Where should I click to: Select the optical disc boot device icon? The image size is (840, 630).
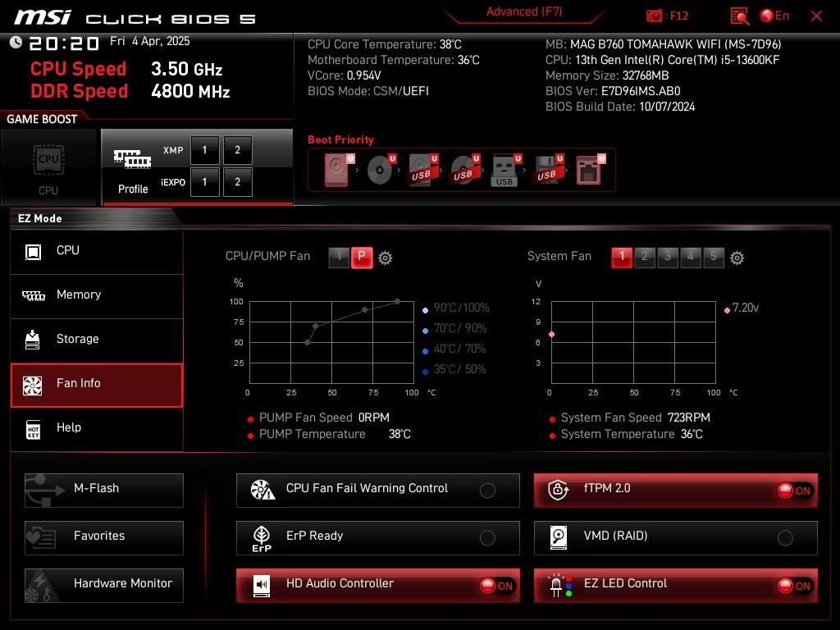click(x=381, y=170)
